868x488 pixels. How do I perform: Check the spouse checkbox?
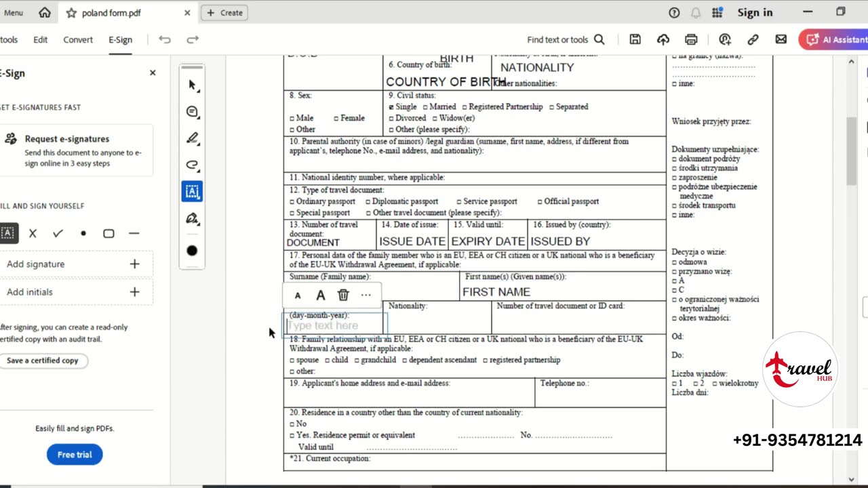click(292, 361)
